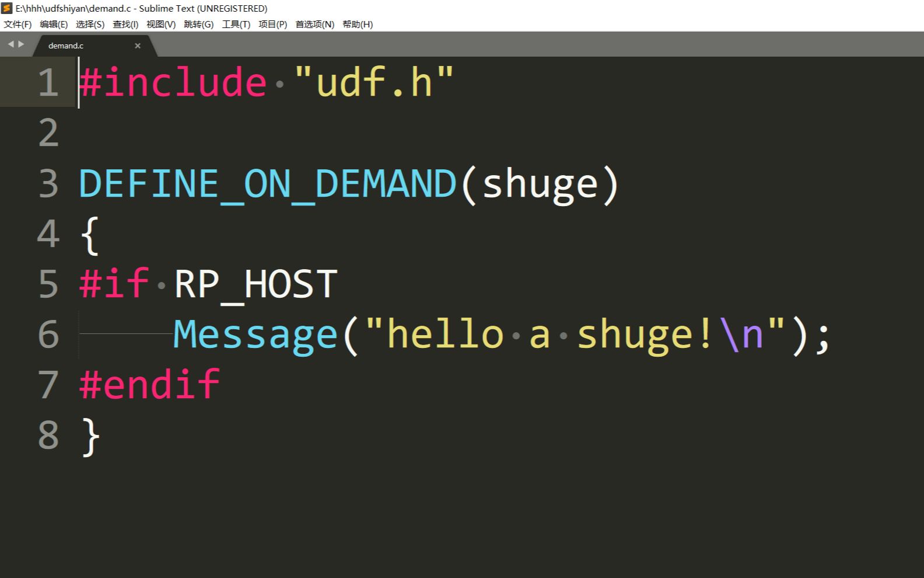Click the shuge argument text
This screenshot has width=924, height=578.
540,186
